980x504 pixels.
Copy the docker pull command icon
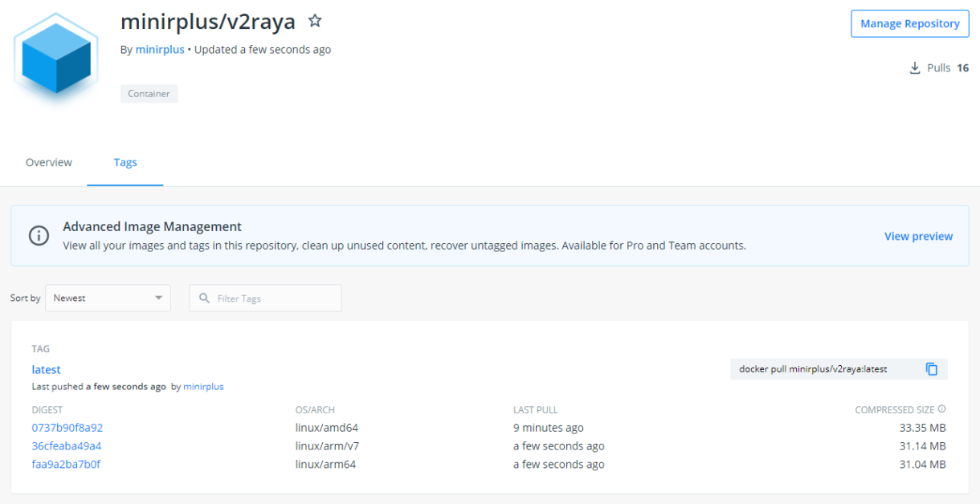(x=932, y=369)
